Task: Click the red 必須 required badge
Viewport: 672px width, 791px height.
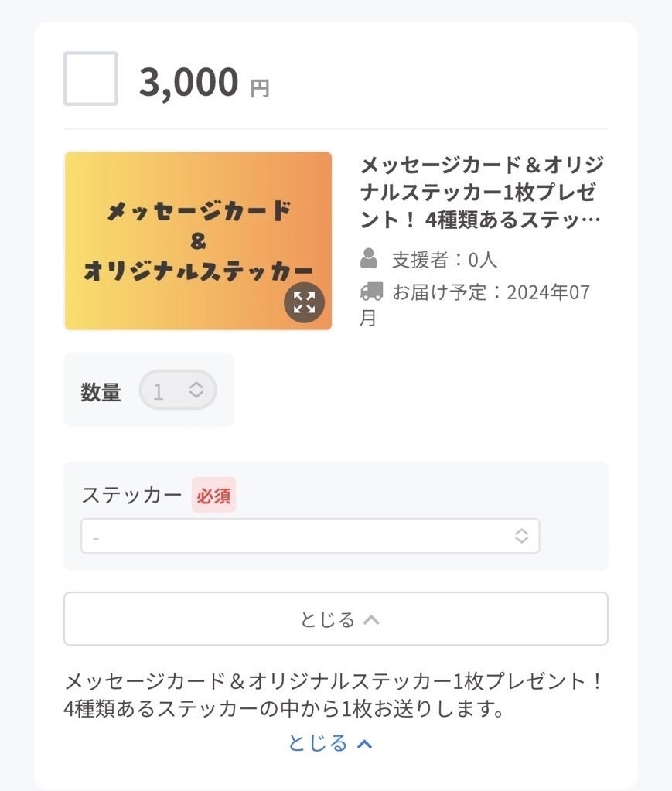Action: click(x=213, y=496)
